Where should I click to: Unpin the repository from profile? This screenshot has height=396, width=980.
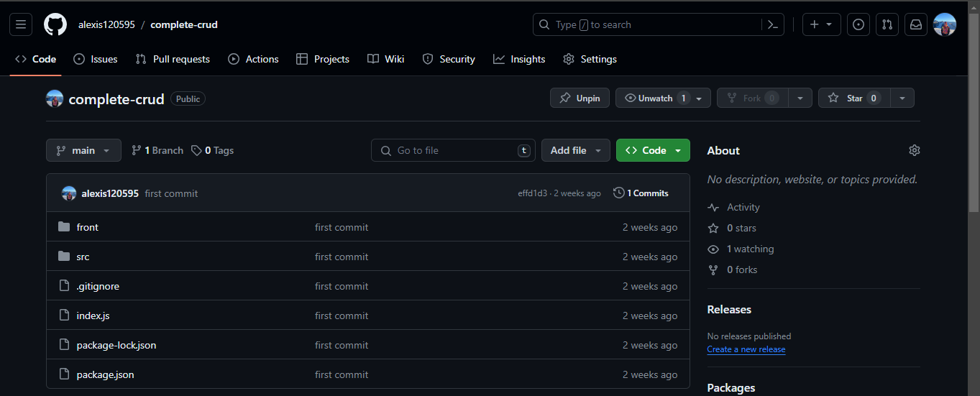click(x=580, y=98)
